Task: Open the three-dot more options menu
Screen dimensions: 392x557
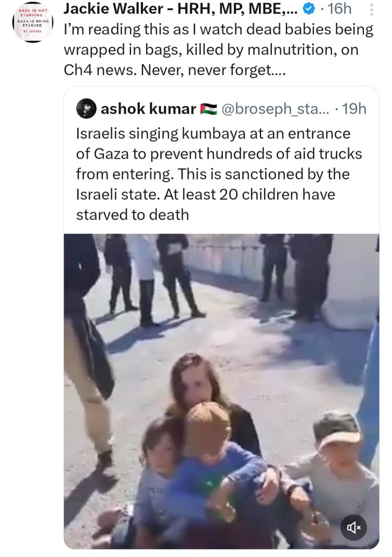Action: click(371, 10)
